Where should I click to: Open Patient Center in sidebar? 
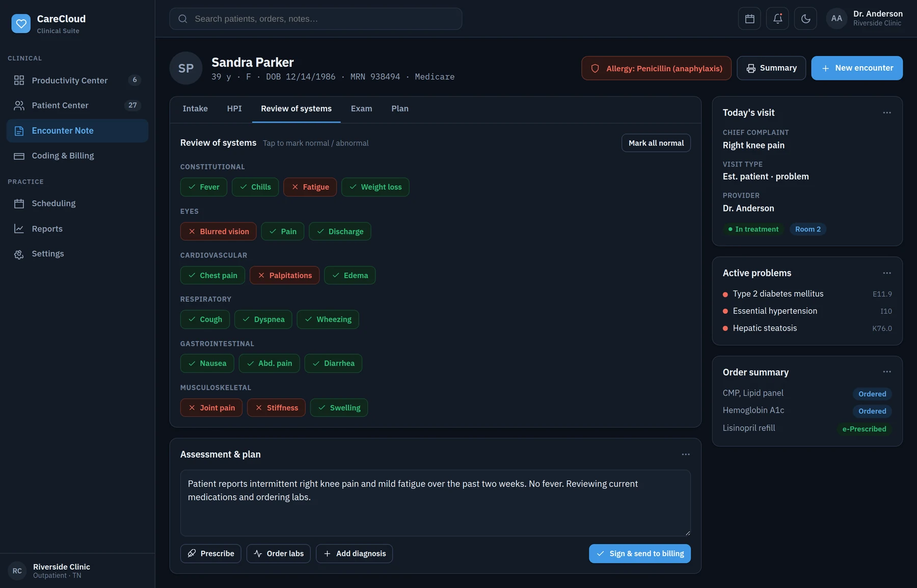coord(77,105)
